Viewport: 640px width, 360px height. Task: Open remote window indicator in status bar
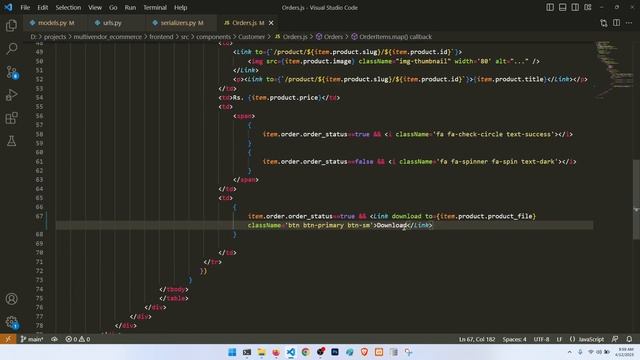(x=8, y=339)
